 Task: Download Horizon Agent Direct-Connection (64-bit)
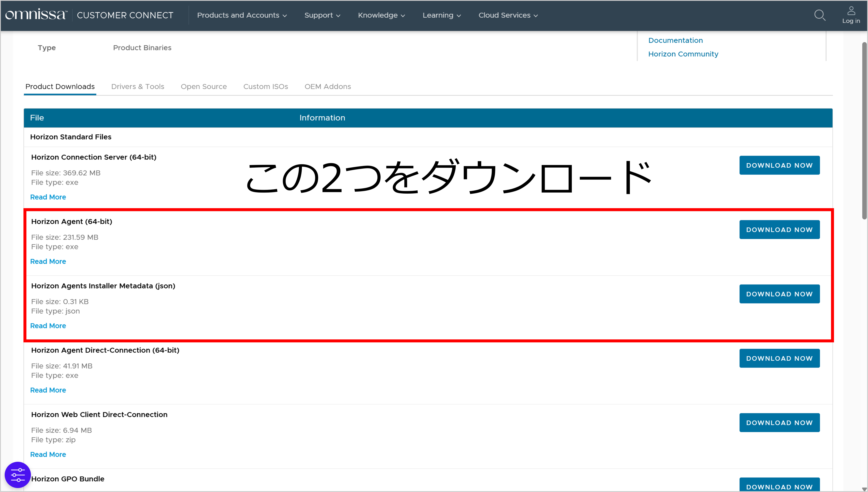[779, 358]
